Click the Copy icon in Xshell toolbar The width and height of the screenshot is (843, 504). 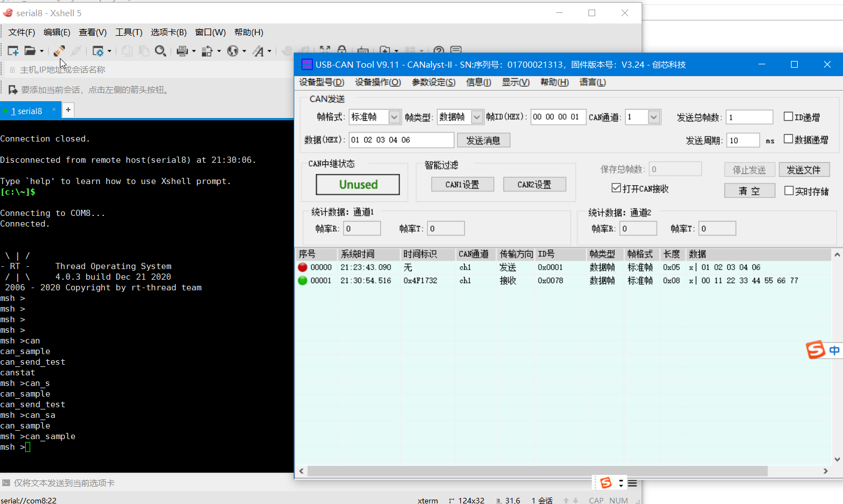(127, 51)
